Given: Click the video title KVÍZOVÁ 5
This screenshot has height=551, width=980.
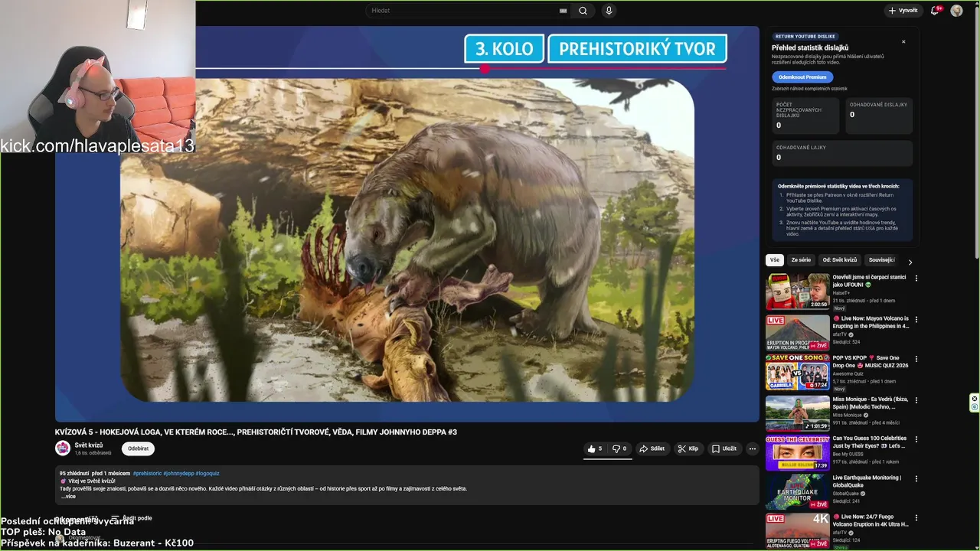Looking at the screenshot, I should click(x=256, y=432).
